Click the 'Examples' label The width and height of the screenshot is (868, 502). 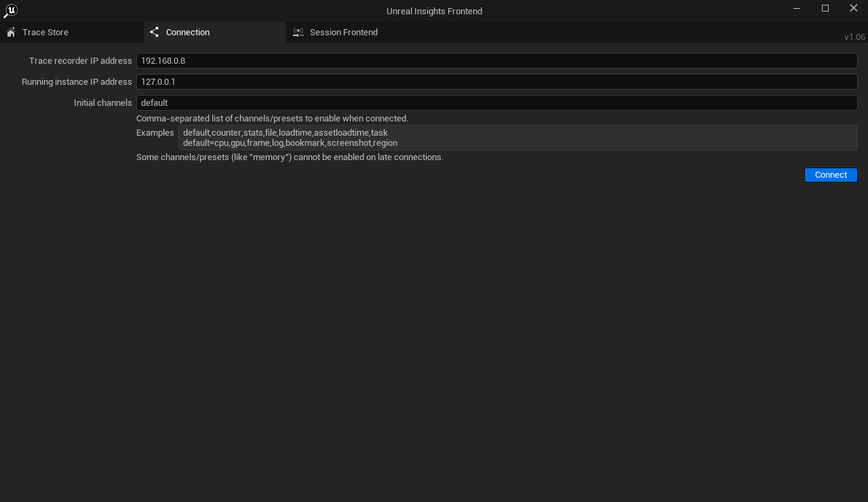(155, 133)
